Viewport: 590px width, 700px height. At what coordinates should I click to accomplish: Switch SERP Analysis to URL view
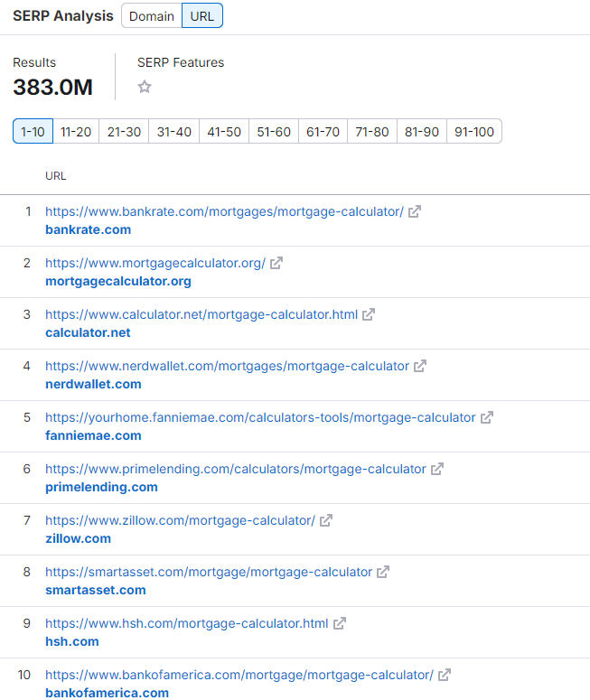coord(201,16)
